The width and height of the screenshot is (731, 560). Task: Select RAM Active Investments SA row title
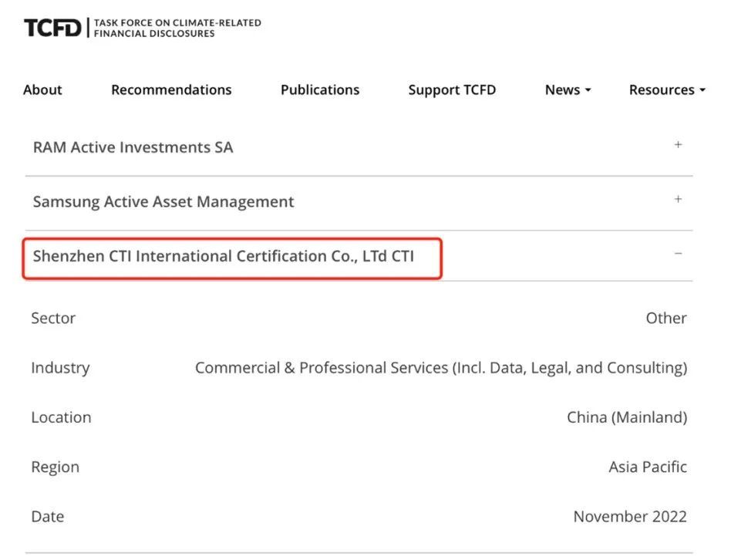coord(133,147)
